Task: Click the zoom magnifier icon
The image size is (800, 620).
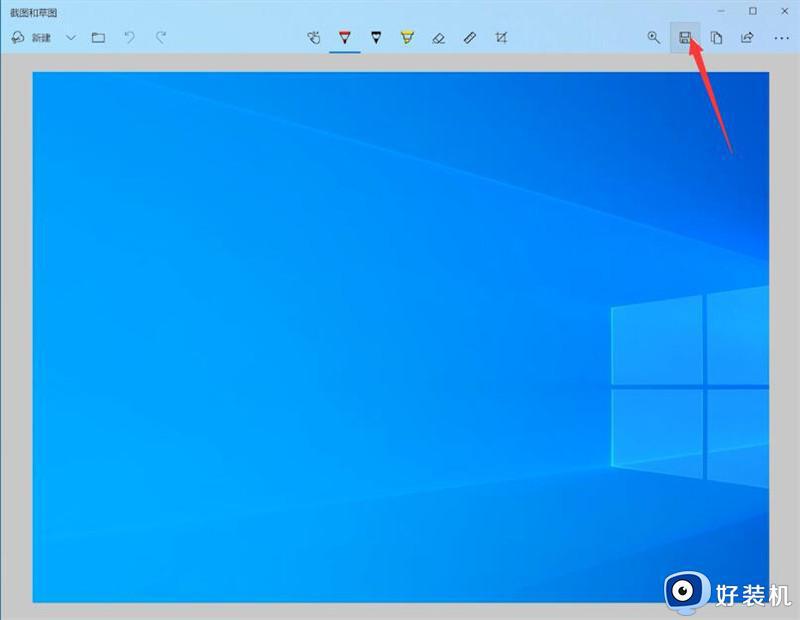Action: click(x=654, y=38)
